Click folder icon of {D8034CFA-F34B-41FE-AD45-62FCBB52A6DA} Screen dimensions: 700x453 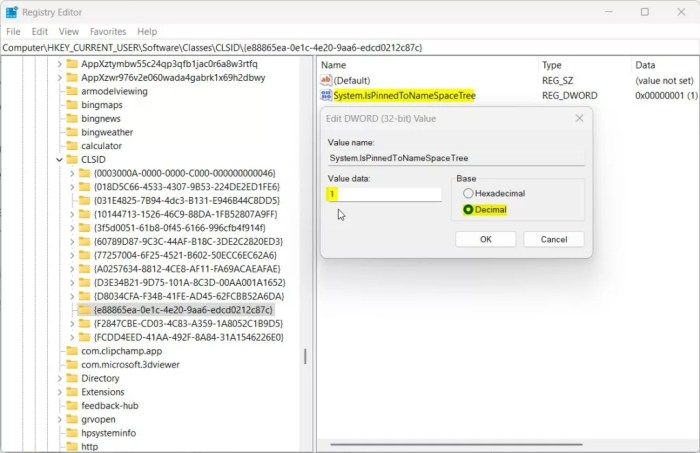coord(84,296)
